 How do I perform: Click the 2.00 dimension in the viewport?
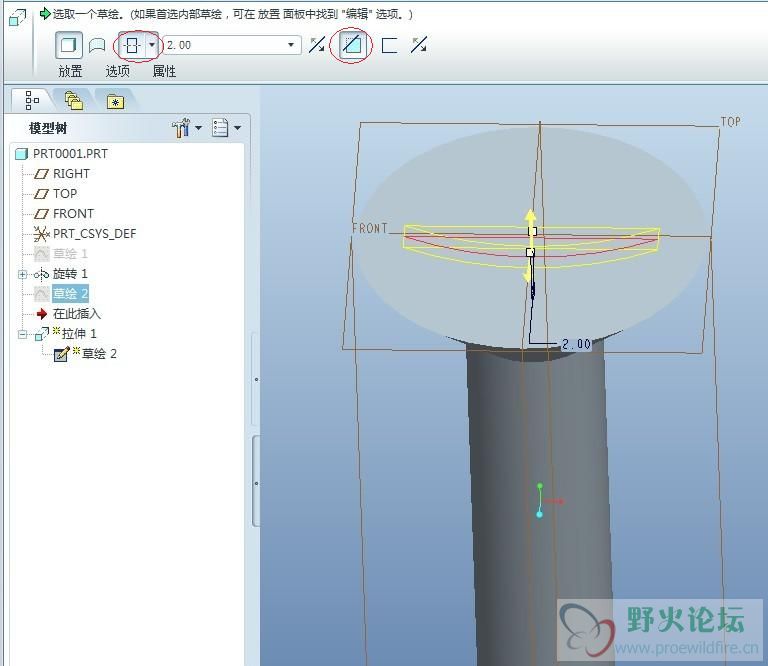(x=576, y=344)
